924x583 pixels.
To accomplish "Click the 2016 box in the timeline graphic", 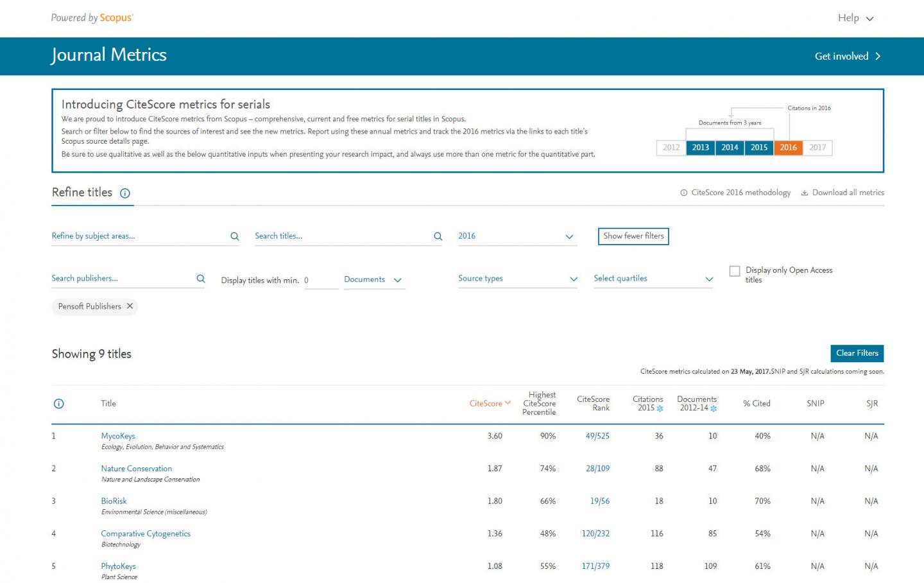I will point(788,148).
